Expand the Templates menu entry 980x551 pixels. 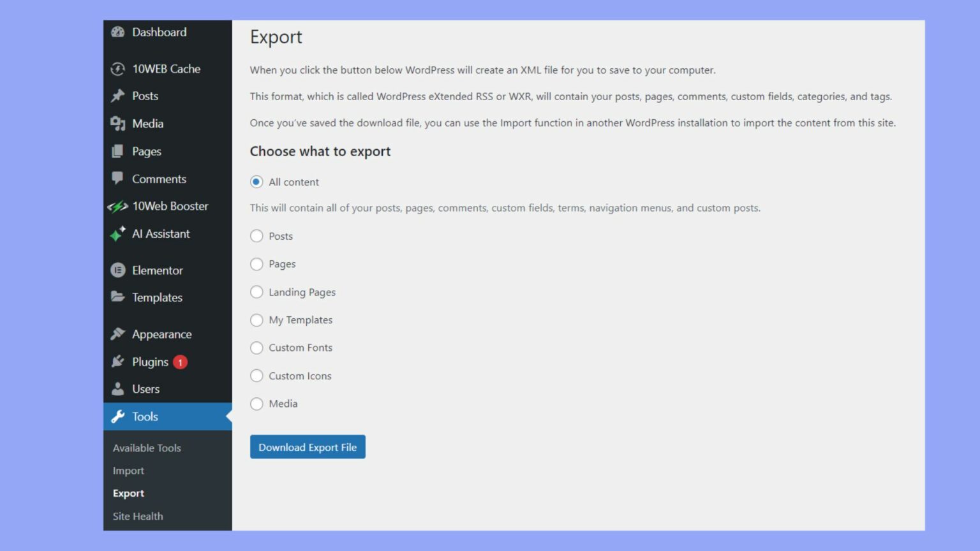point(156,297)
